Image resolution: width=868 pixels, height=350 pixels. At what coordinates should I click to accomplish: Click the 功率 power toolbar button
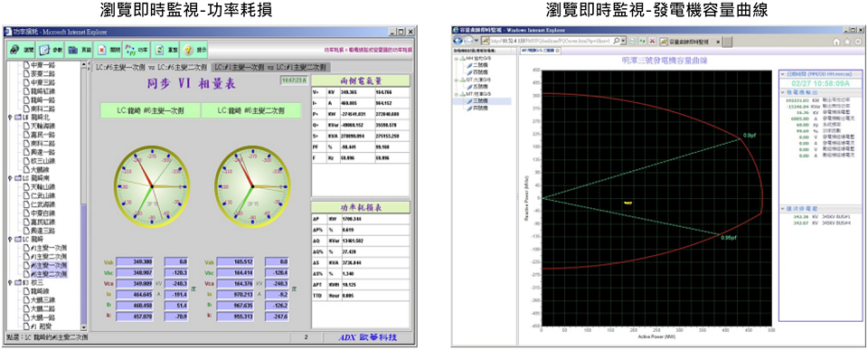tap(137, 49)
